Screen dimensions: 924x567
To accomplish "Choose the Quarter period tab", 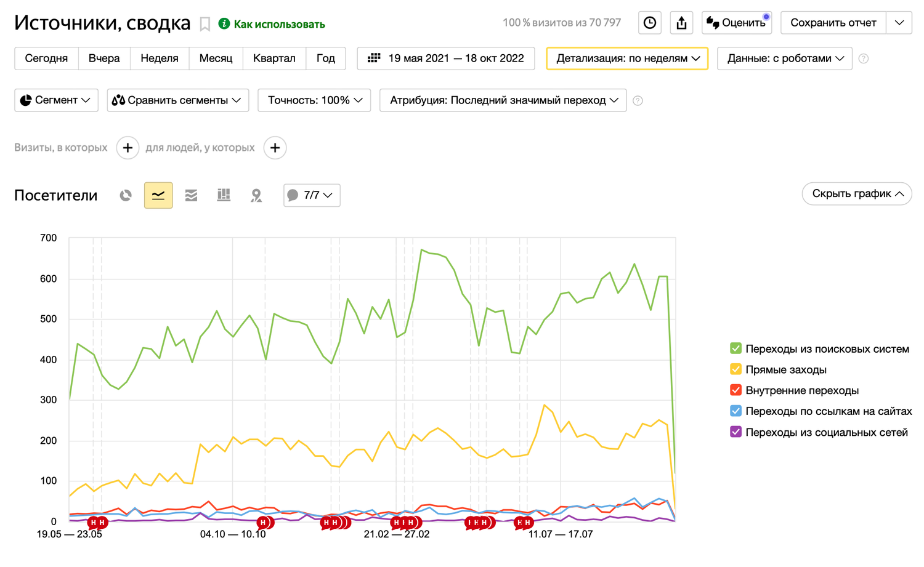I will [274, 58].
